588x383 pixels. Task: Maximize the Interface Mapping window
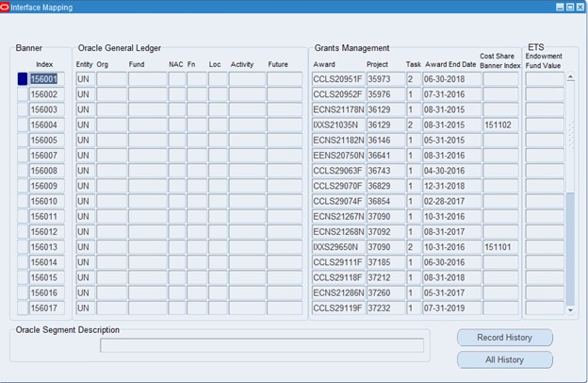tap(569, 7)
